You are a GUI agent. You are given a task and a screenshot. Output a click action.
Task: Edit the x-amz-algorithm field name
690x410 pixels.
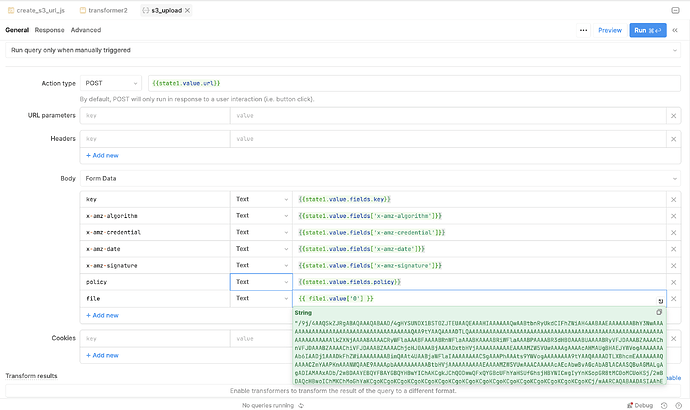[155, 216]
